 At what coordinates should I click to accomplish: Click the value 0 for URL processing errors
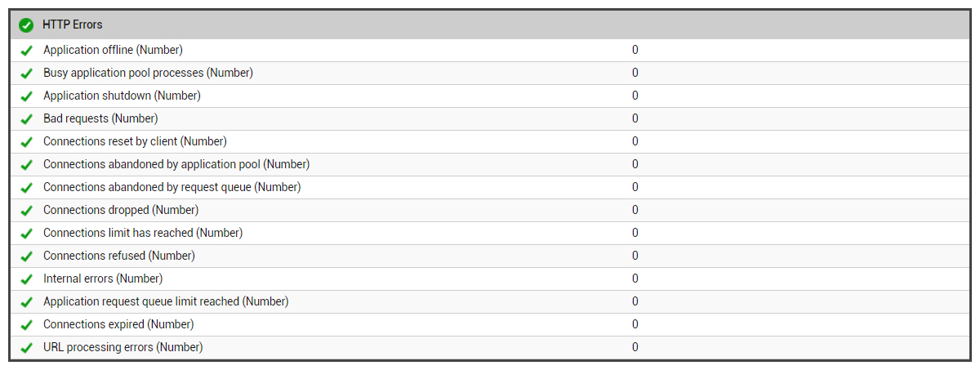click(635, 347)
